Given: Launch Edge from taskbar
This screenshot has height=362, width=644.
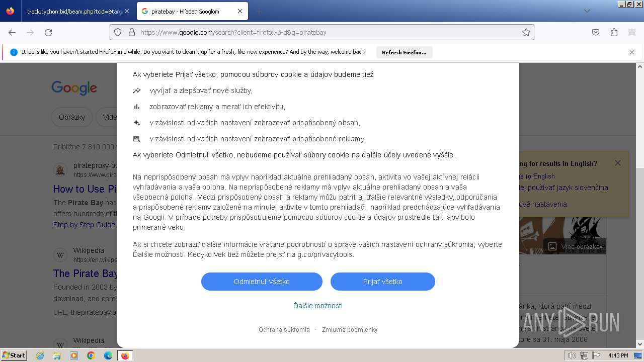Looking at the screenshot, I should coord(108,355).
